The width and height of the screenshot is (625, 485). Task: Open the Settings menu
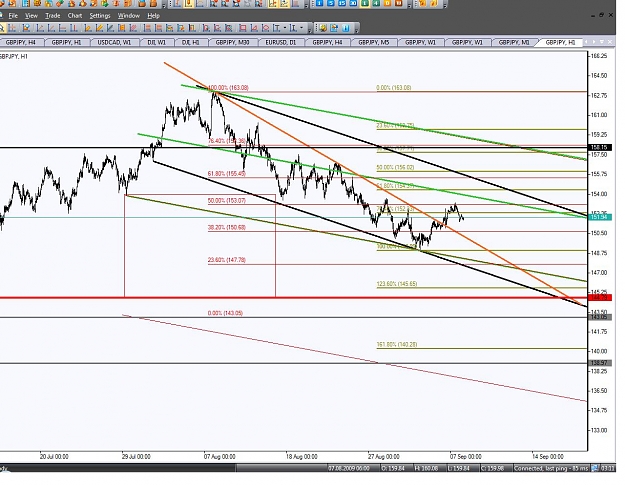(100, 16)
